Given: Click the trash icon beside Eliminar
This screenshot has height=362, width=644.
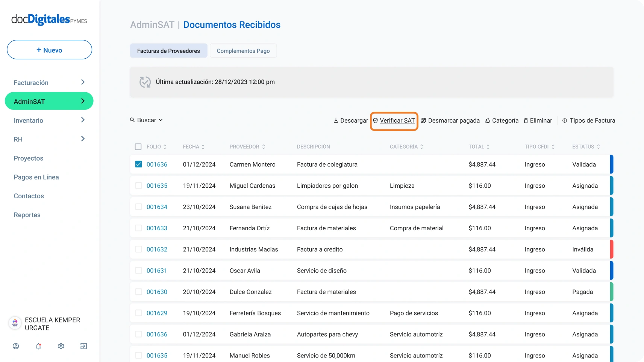Looking at the screenshot, I should pos(526,121).
